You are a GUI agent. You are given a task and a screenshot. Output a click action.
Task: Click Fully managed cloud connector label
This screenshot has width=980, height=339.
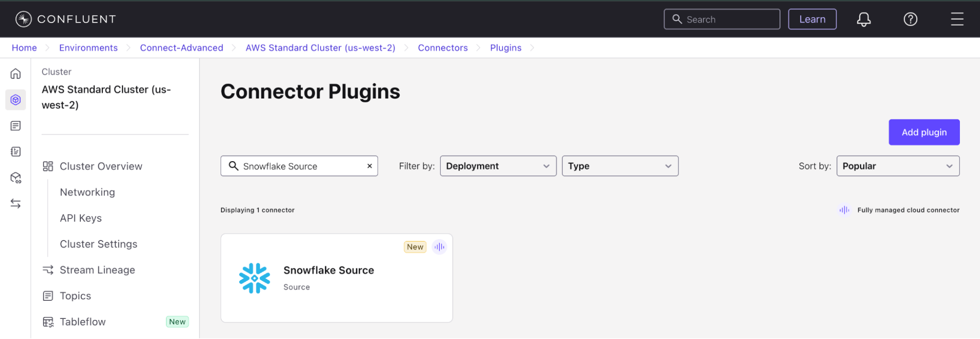point(908,210)
